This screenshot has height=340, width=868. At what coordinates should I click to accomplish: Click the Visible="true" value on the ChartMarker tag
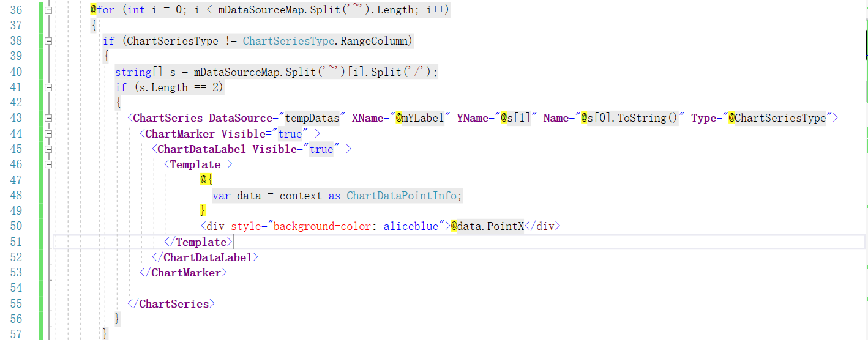point(290,134)
